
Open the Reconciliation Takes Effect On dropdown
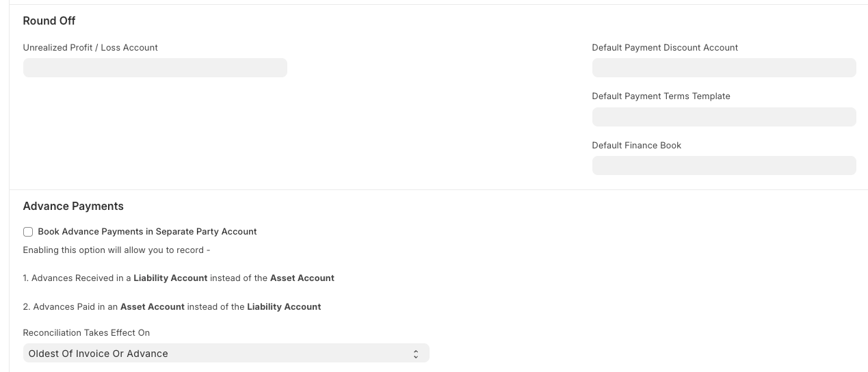point(226,354)
